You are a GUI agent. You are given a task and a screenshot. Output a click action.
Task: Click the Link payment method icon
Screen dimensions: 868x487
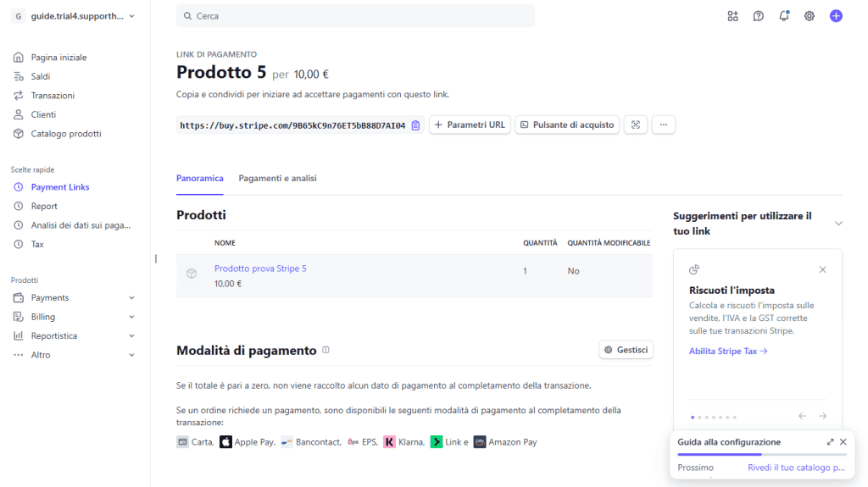point(437,441)
